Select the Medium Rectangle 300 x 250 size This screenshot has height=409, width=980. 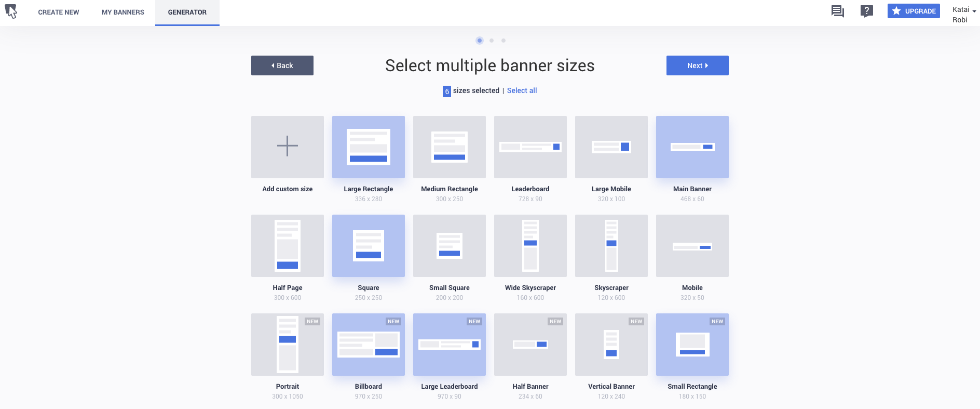[450, 147]
